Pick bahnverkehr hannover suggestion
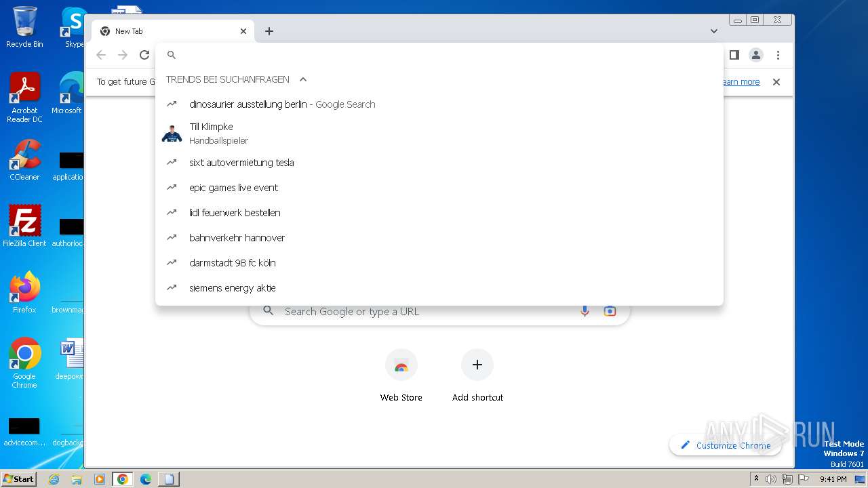Screen dimensions: 868x488 439,238
